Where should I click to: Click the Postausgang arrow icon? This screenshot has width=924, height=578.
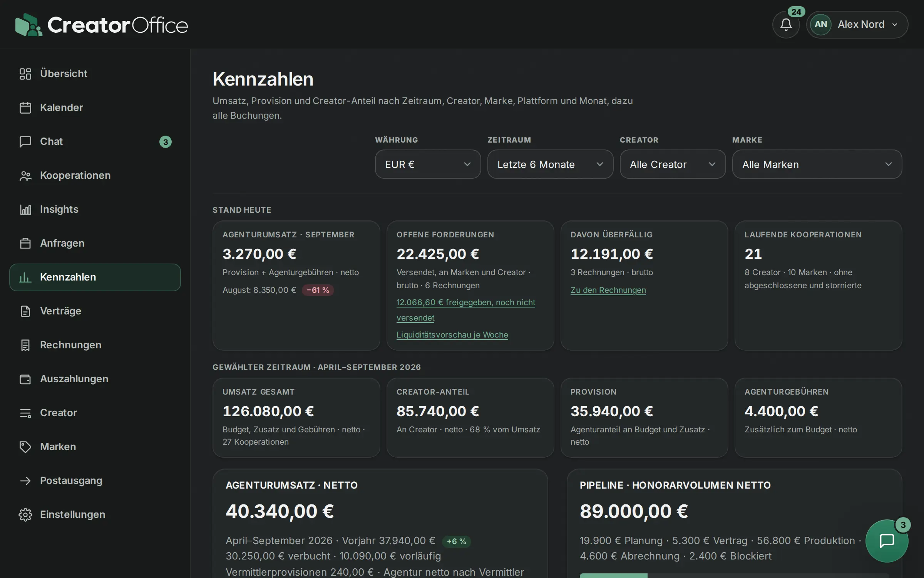click(x=25, y=481)
